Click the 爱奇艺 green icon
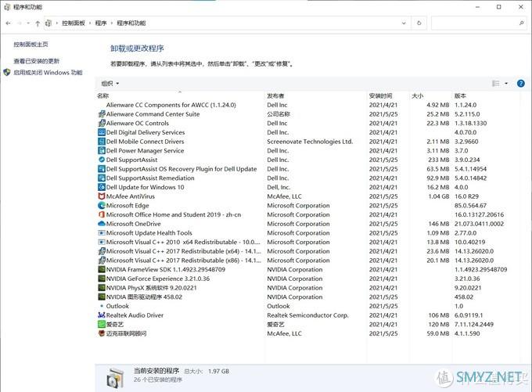 pyautogui.click(x=102, y=325)
